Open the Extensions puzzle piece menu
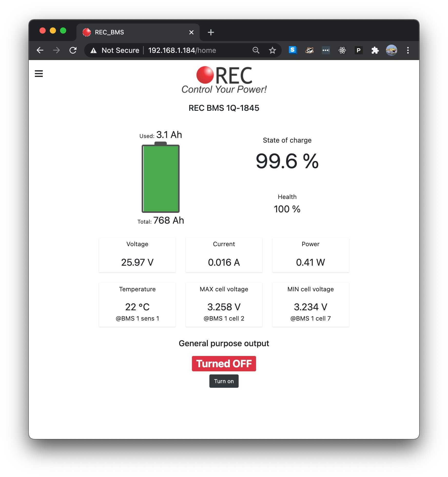448x477 pixels. (375, 50)
